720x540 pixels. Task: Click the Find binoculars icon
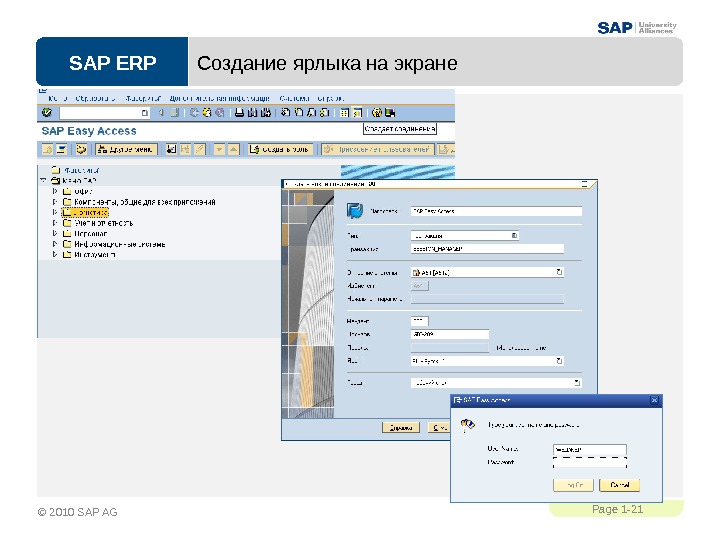(252, 112)
